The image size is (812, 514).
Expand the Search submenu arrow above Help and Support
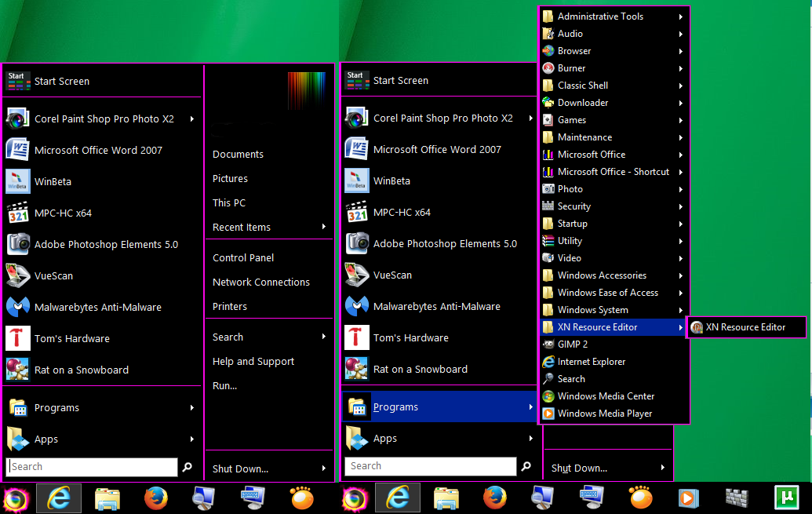point(324,337)
